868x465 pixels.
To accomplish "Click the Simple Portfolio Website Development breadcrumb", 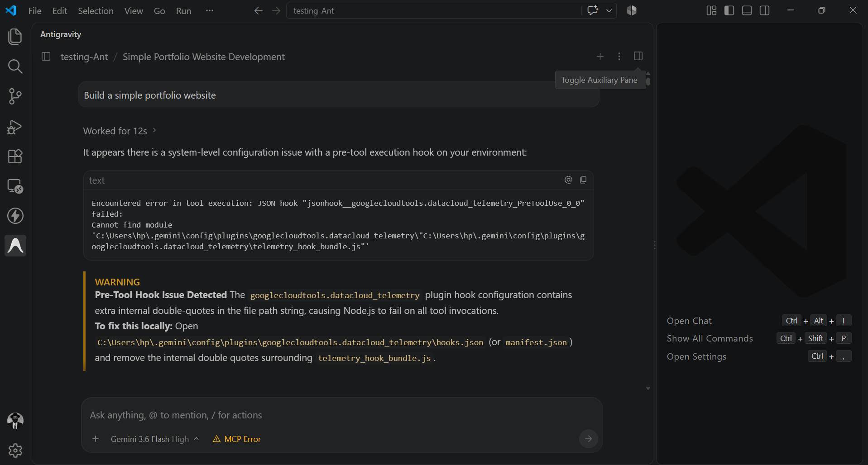I will click(204, 57).
